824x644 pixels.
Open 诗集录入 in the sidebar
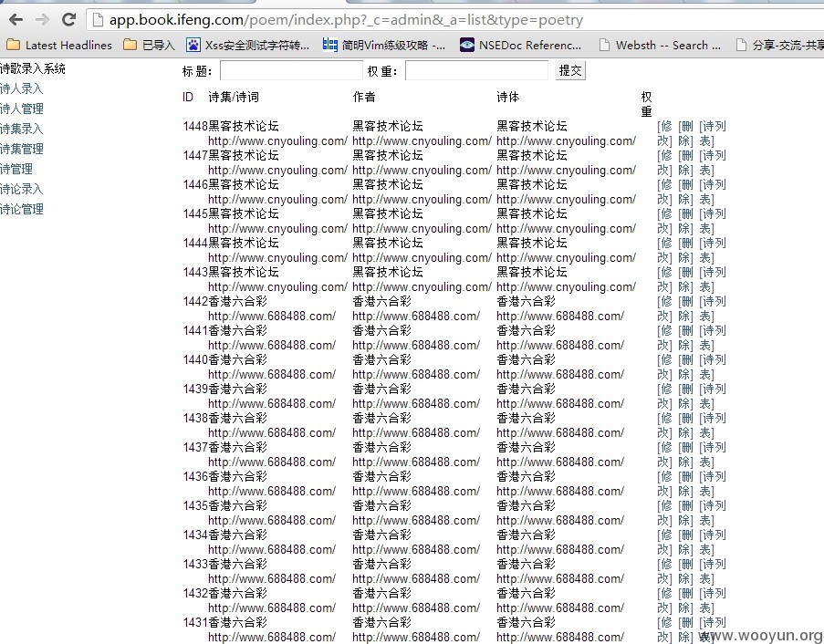point(22,129)
